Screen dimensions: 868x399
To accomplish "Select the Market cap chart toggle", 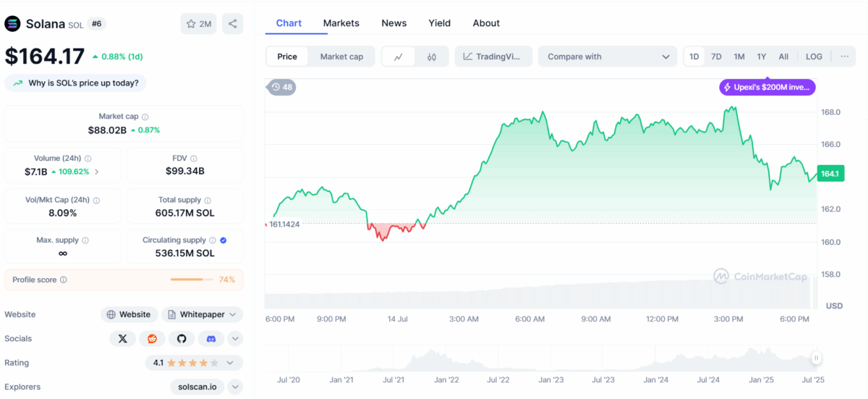I will [341, 56].
